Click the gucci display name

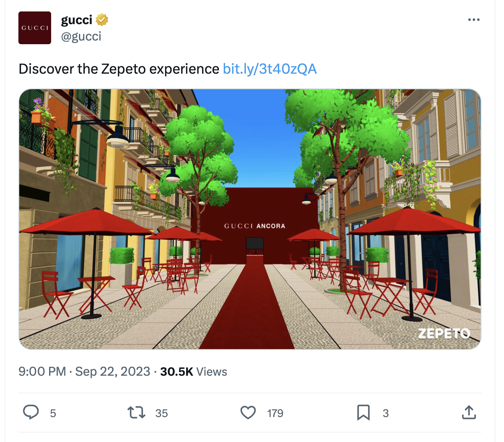[76, 20]
